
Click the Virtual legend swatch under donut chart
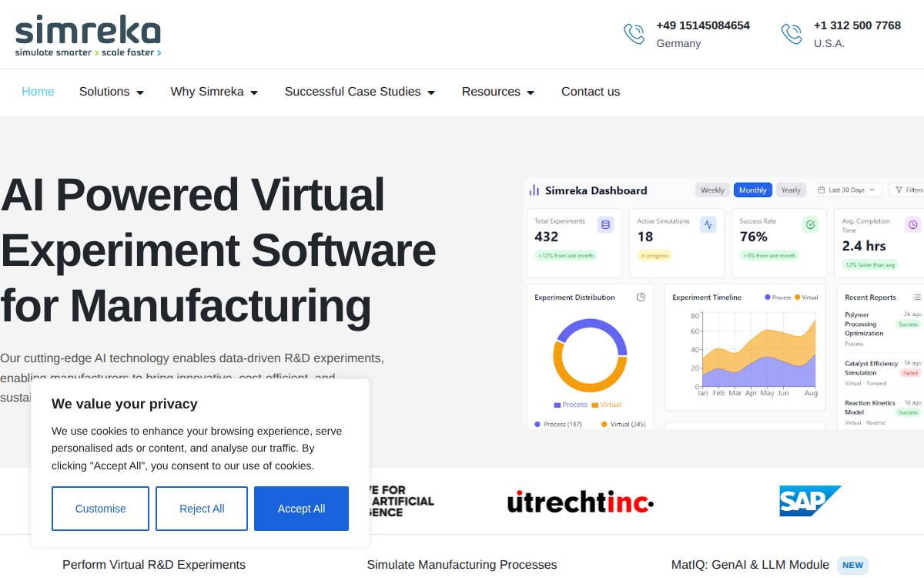pyautogui.click(x=594, y=405)
